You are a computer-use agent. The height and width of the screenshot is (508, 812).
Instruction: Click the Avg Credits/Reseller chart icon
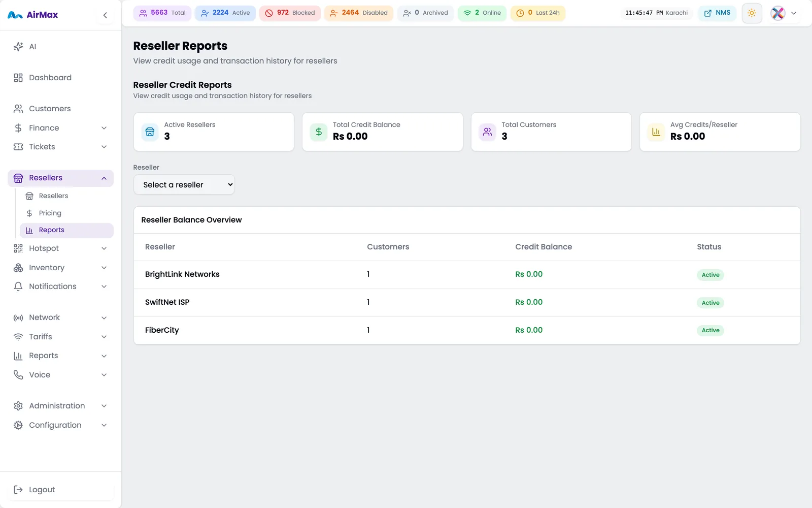pyautogui.click(x=656, y=132)
